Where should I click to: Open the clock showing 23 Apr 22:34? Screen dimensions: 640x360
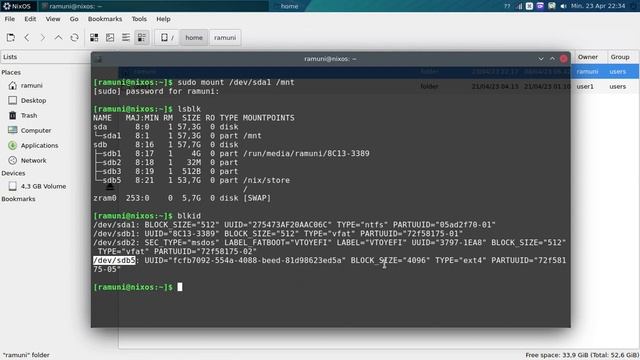598,6
